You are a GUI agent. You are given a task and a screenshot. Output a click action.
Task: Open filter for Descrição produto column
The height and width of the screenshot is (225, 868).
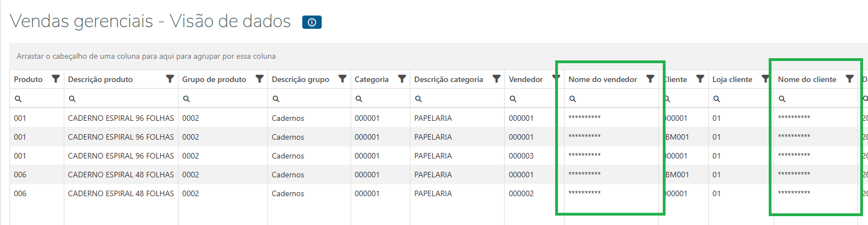coord(170,79)
